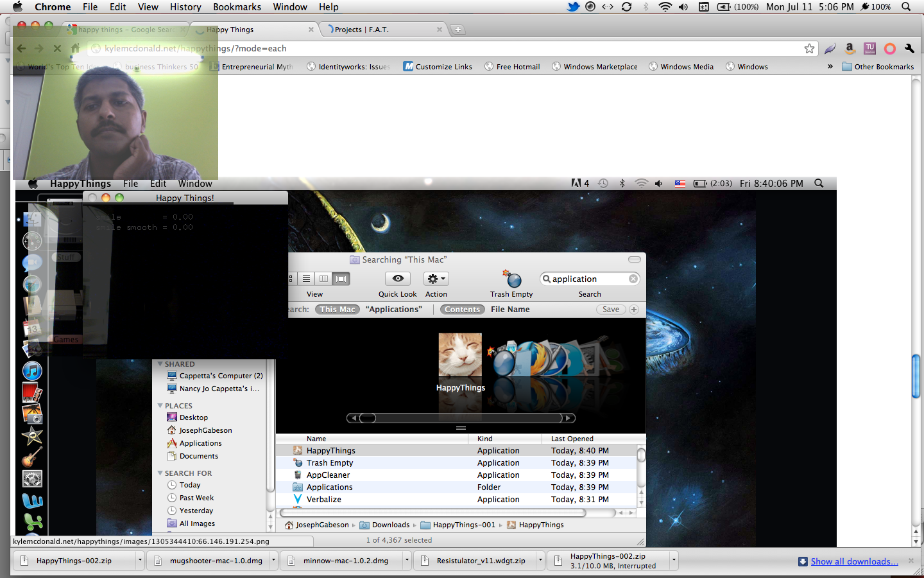Add search criteria with the plus button
This screenshot has width=924, height=578.
634,310
